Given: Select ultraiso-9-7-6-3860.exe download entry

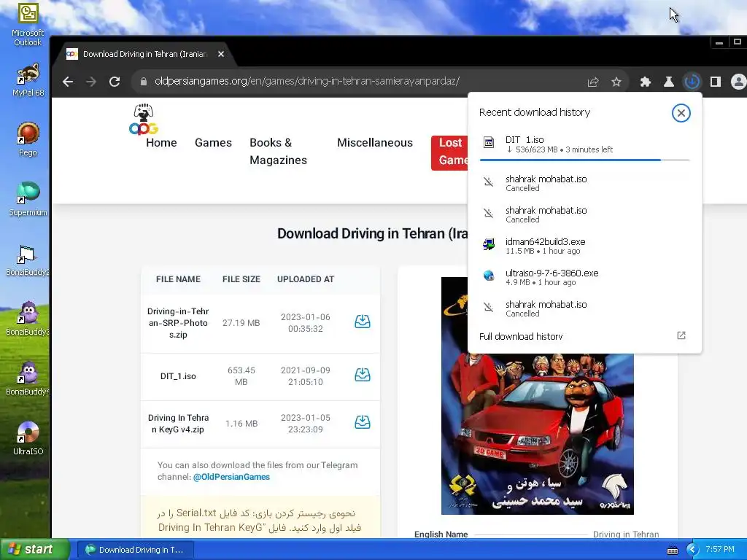Looking at the screenshot, I should tap(584, 277).
